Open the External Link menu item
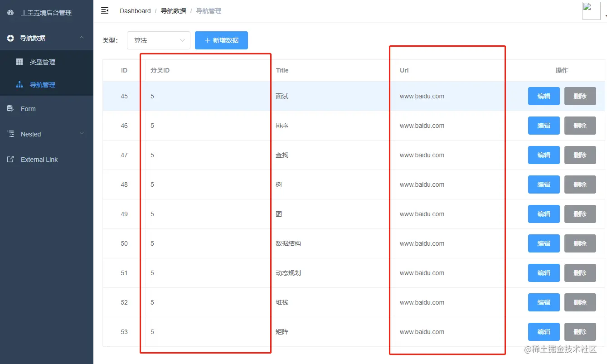The width and height of the screenshot is (607, 364). 47,160
